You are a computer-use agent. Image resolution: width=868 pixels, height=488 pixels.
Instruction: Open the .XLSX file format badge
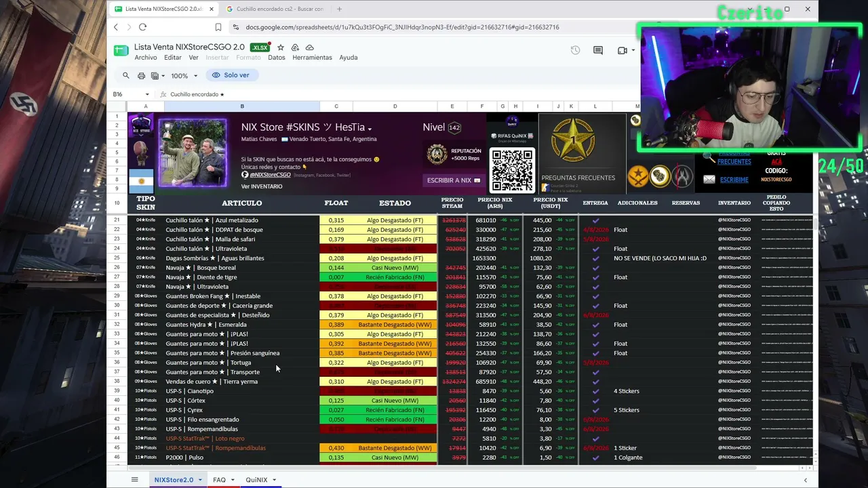point(260,47)
